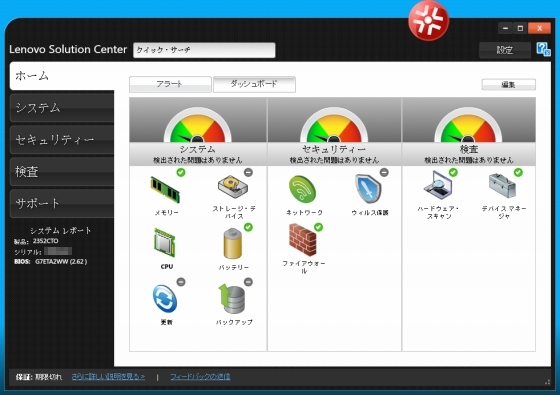Switch to the フラート tab
The height and width of the screenshot is (395, 560).
tap(170, 84)
